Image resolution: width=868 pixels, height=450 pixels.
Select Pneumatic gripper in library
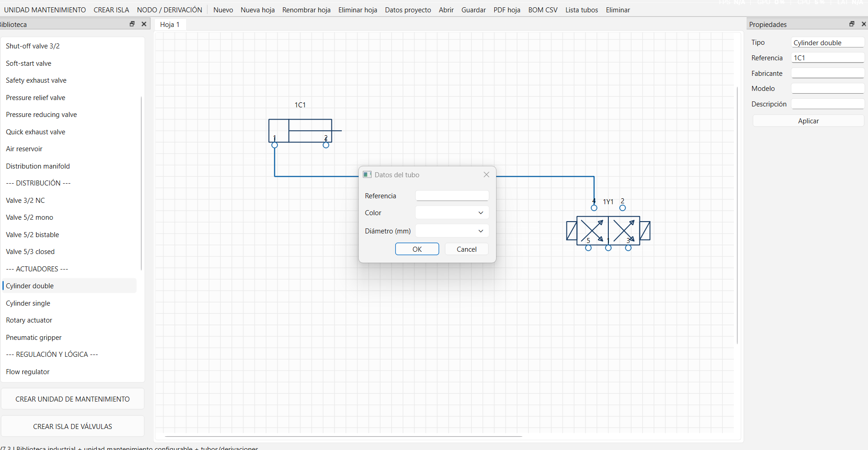coord(69,337)
